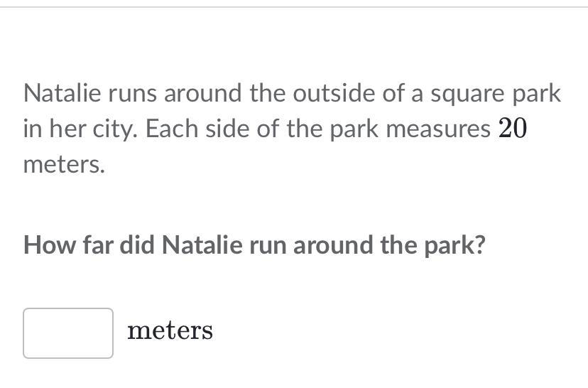Click the word 'city.' in the second line
This screenshot has width=588, height=388.
pyautogui.click(x=122, y=129)
